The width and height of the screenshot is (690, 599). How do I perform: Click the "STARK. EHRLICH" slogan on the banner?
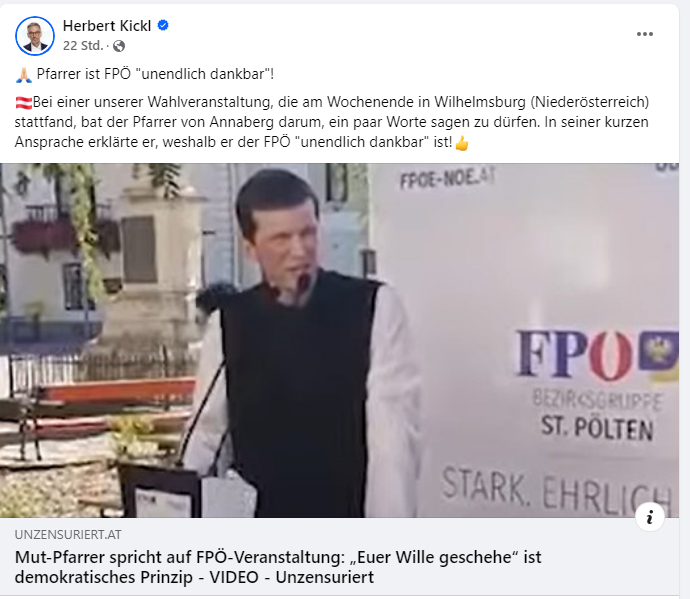[557, 492]
